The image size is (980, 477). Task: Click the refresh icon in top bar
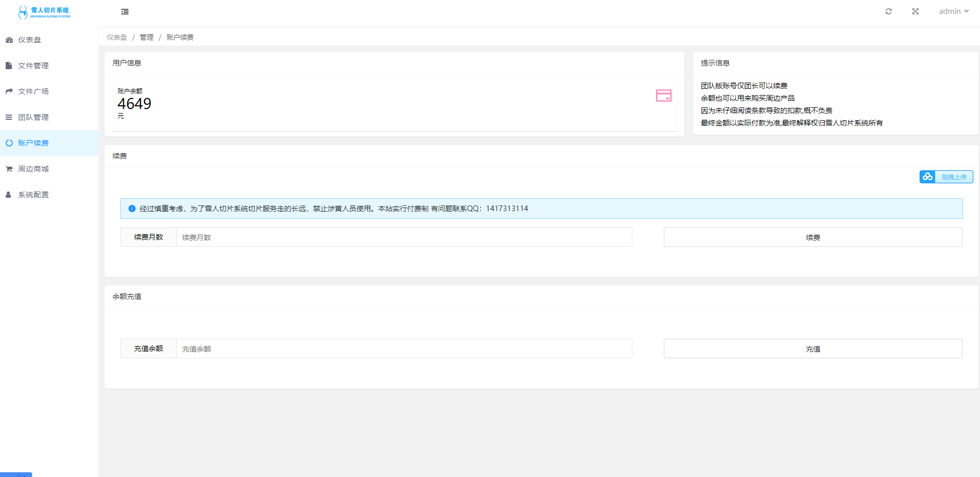pos(888,11)
